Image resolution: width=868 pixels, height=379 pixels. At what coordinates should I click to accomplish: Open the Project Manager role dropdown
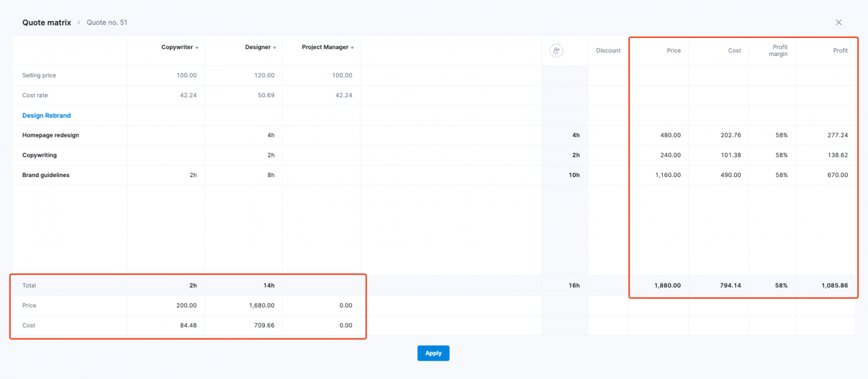[x=352, y=47]
